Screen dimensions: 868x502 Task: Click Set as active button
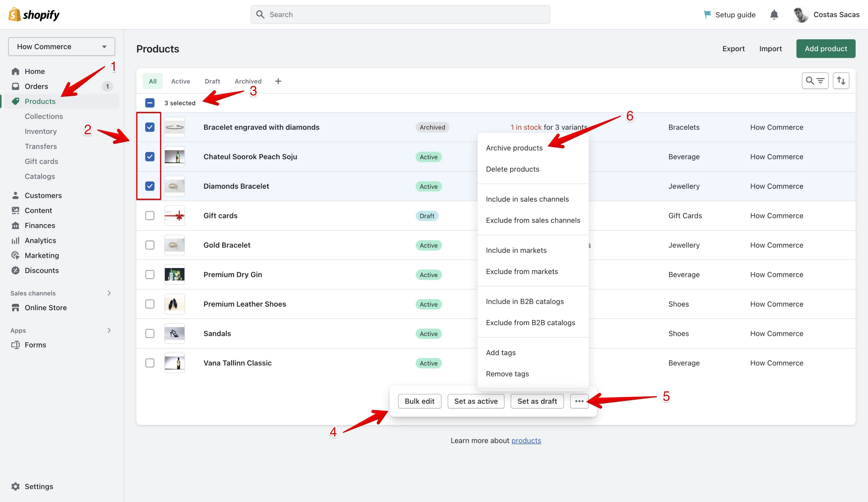476,401
